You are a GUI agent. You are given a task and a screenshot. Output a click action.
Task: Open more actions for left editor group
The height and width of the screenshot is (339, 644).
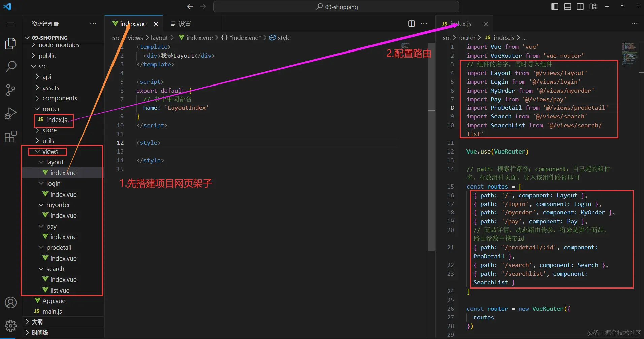[x=424, y=24]
